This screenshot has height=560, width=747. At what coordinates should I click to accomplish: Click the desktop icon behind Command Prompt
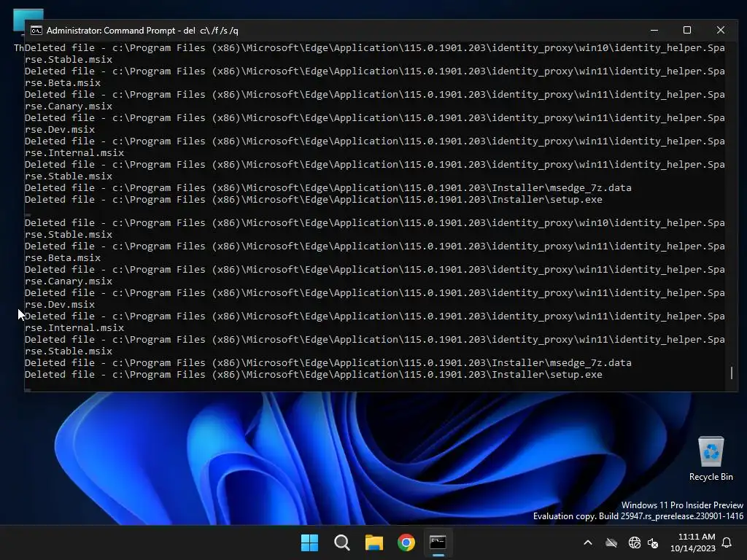(28, 15)
